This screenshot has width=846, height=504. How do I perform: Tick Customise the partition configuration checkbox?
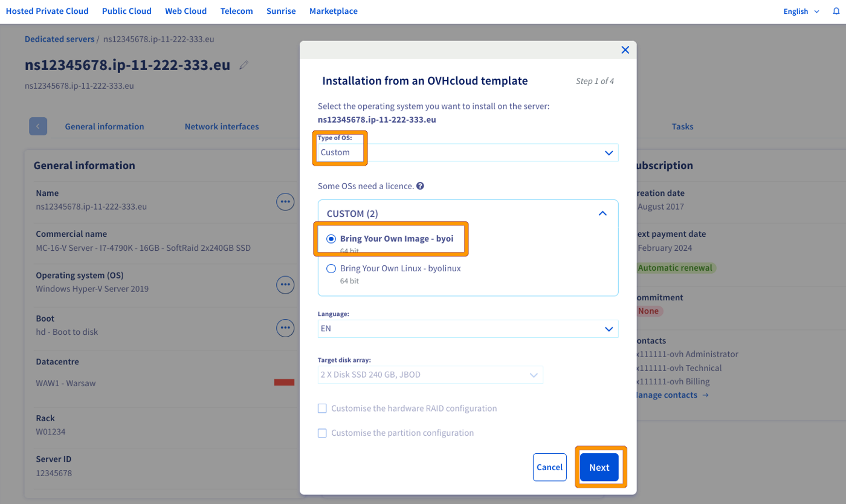[323, 433]
